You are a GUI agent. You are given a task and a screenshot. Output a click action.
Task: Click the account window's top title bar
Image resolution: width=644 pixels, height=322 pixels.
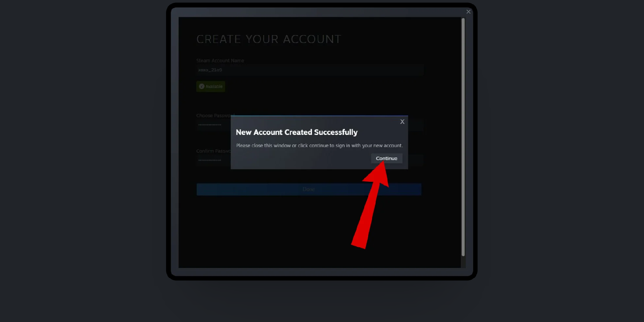click(318, 12)
